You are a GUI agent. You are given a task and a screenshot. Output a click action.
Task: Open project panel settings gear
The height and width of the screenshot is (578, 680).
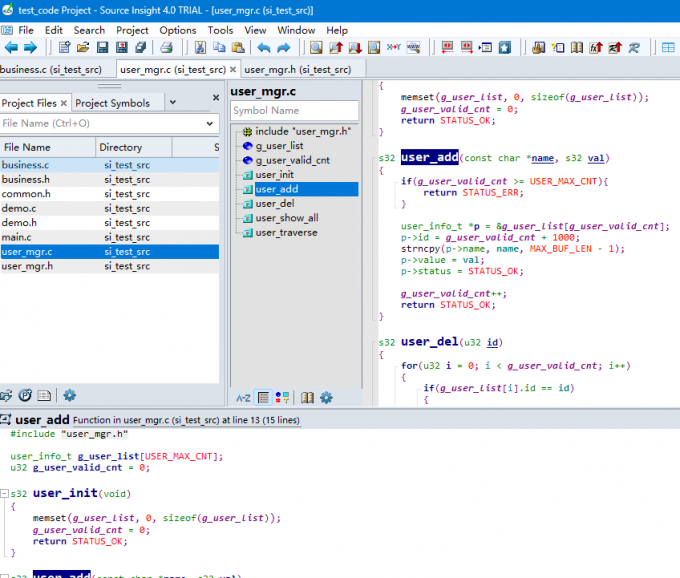(69, 395)
